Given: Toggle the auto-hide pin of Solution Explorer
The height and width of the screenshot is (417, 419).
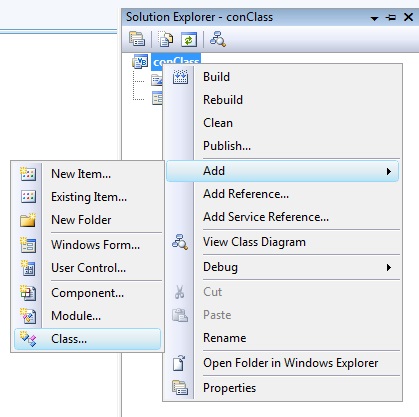Looking at the screenshot, I should [391, 17].
